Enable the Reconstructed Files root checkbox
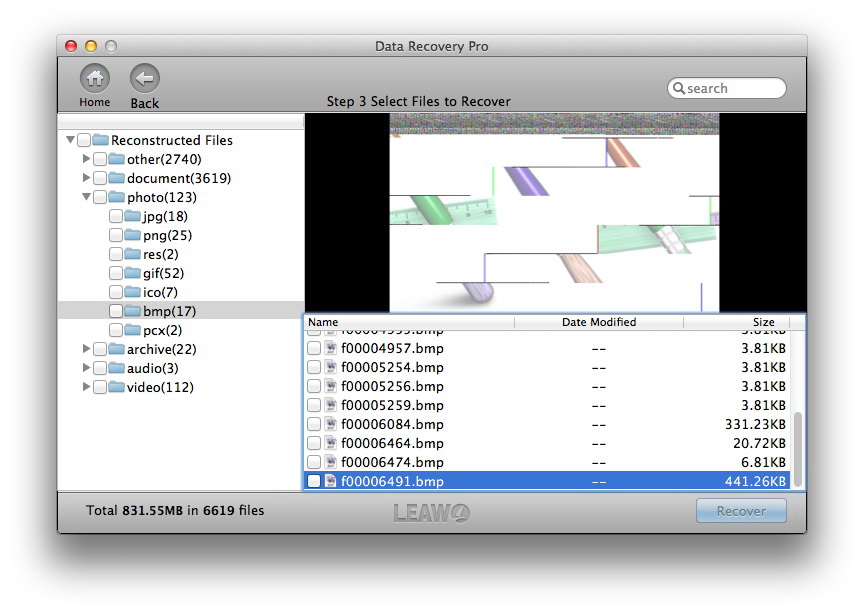The image size is (864, 613). (x=84, y=140)
